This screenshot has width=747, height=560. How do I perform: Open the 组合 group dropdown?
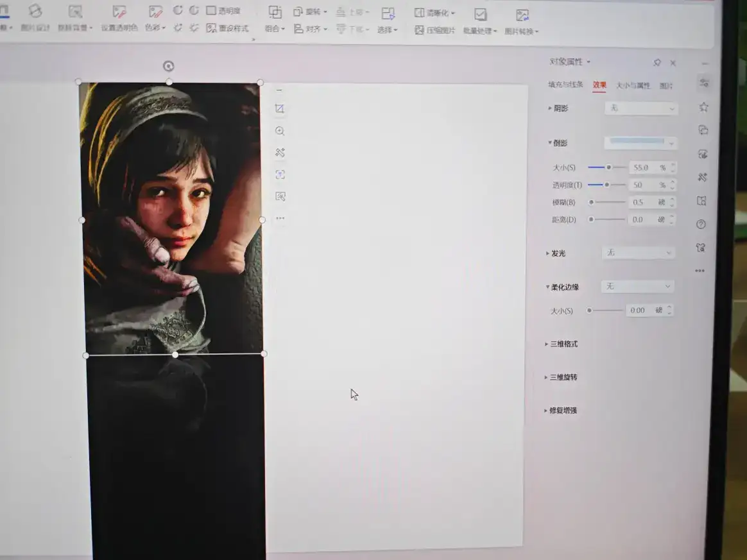[x=275, y=19]
